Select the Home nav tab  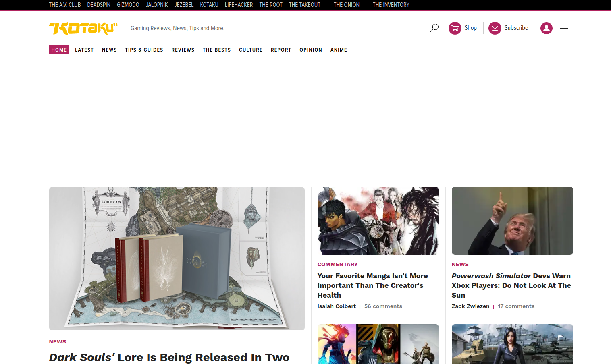(x=59, y=50)
